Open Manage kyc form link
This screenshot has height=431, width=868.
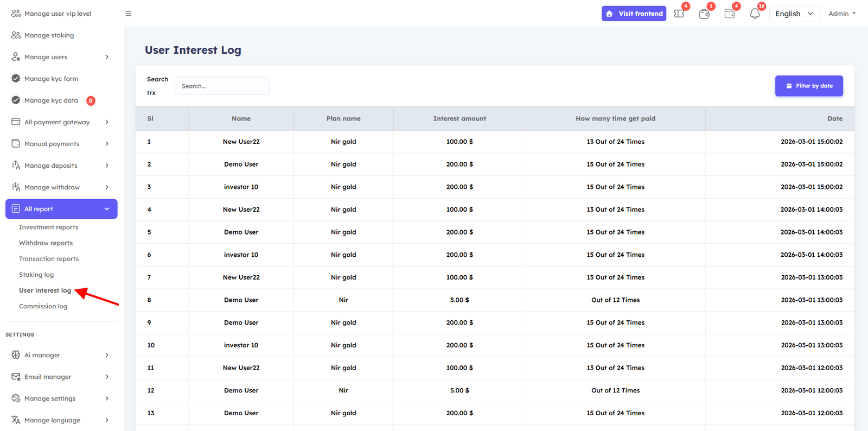point(51,79)
